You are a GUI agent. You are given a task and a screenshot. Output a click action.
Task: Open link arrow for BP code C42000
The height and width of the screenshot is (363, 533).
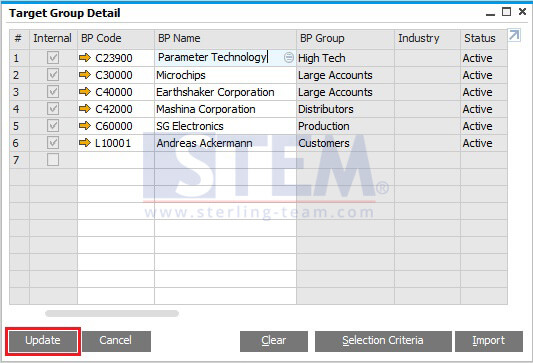(85, 109)
